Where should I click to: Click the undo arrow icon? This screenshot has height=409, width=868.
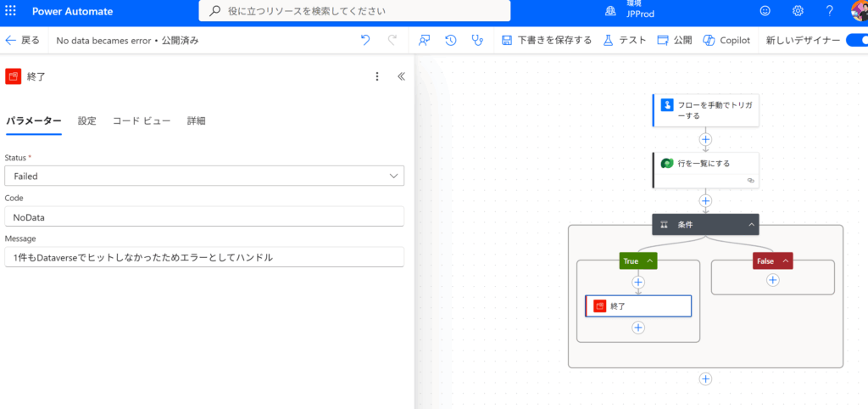[365, 40]
